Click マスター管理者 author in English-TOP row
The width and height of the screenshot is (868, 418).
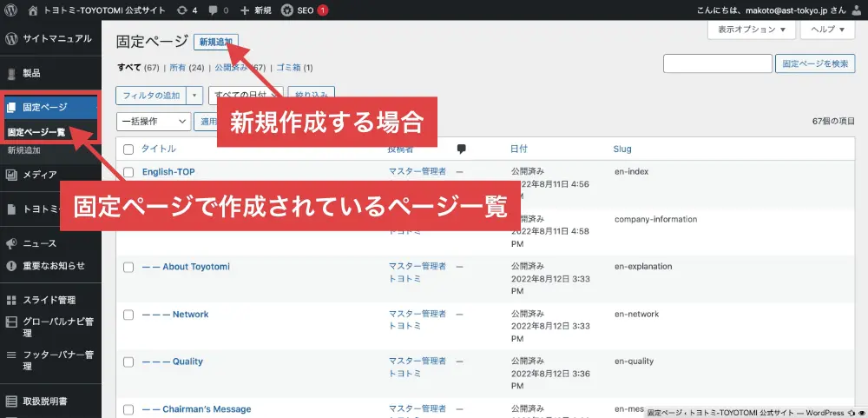(418, 171)
